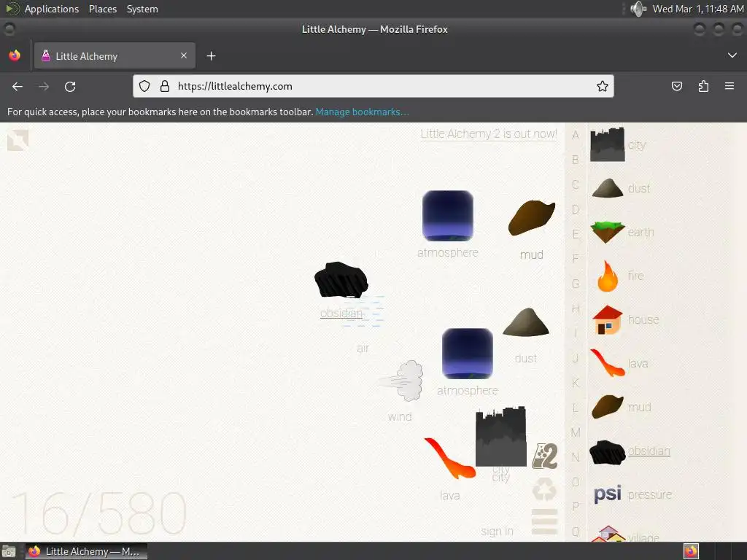Click the dust pile on the workspace

click(526, 322)
